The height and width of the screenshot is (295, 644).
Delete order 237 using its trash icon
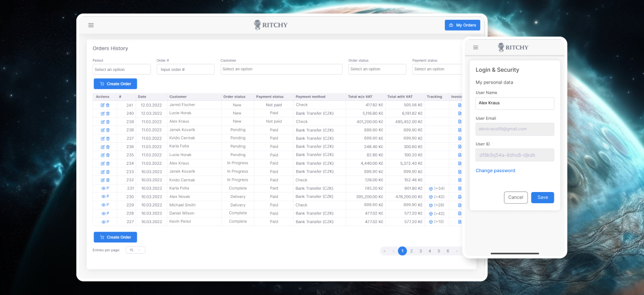coord(107,138)
